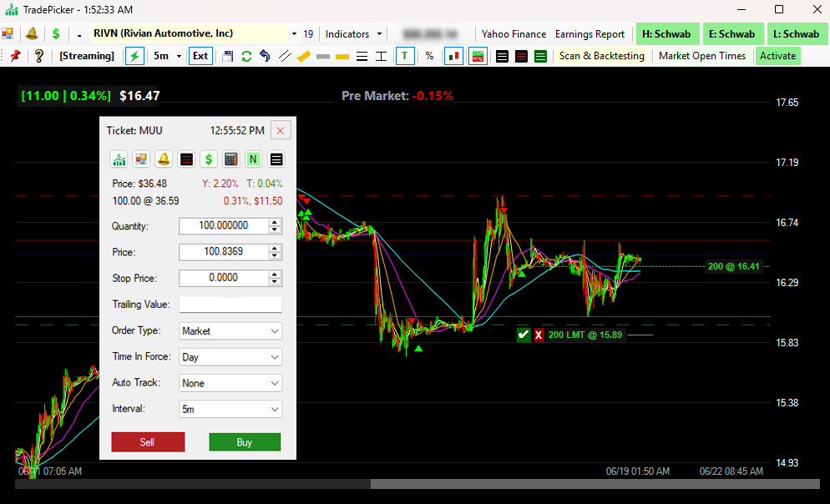Click the Quantity input field
Screen dimensions: 830x504
pos(224,226)
